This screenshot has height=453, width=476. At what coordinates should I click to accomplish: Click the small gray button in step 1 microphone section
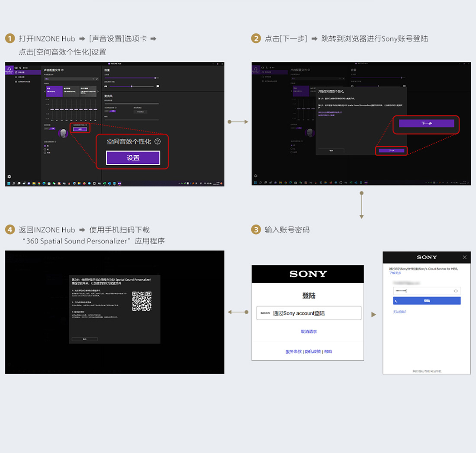[x=140, y=112]
